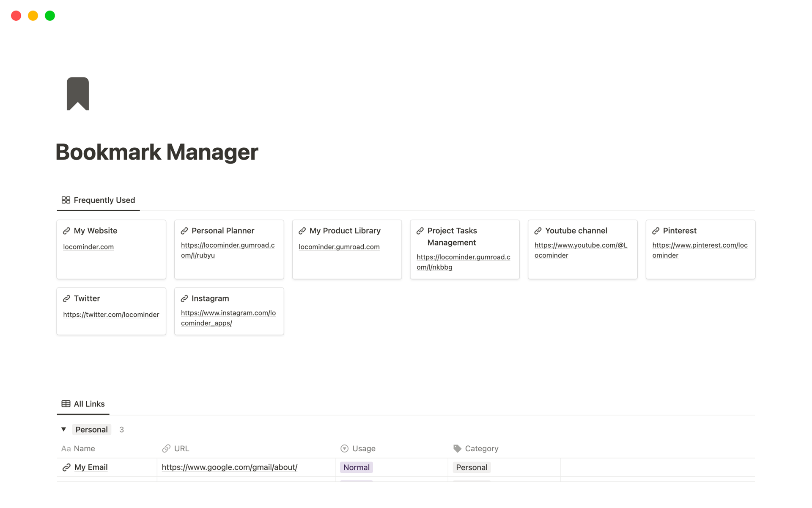Click the link icon beside Twitter

tap(66, 299)
